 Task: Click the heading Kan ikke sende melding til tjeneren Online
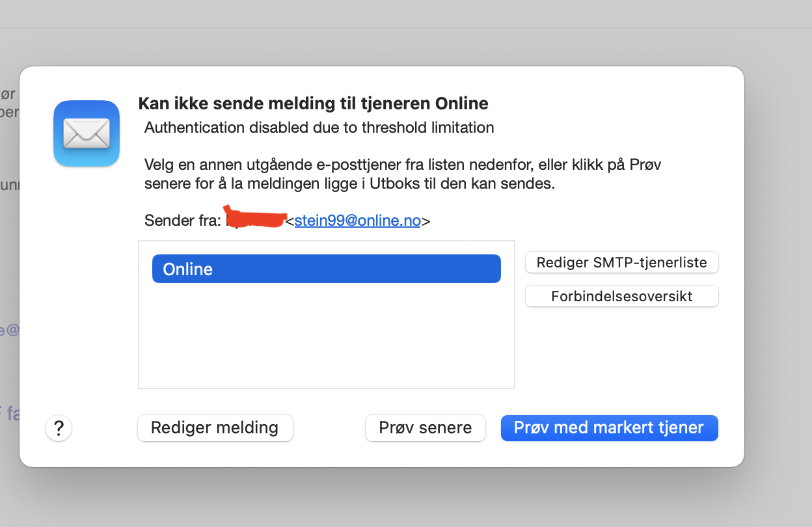(x=313, y=103)
